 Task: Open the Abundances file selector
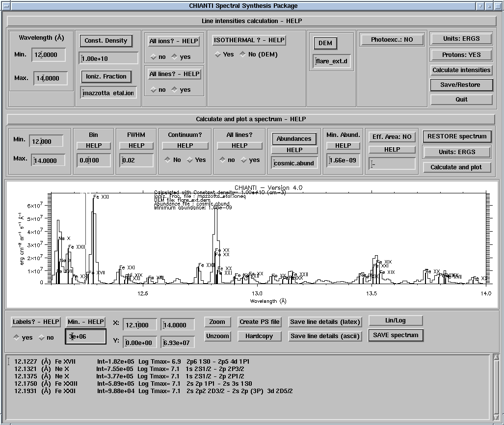tap(294, 139)
